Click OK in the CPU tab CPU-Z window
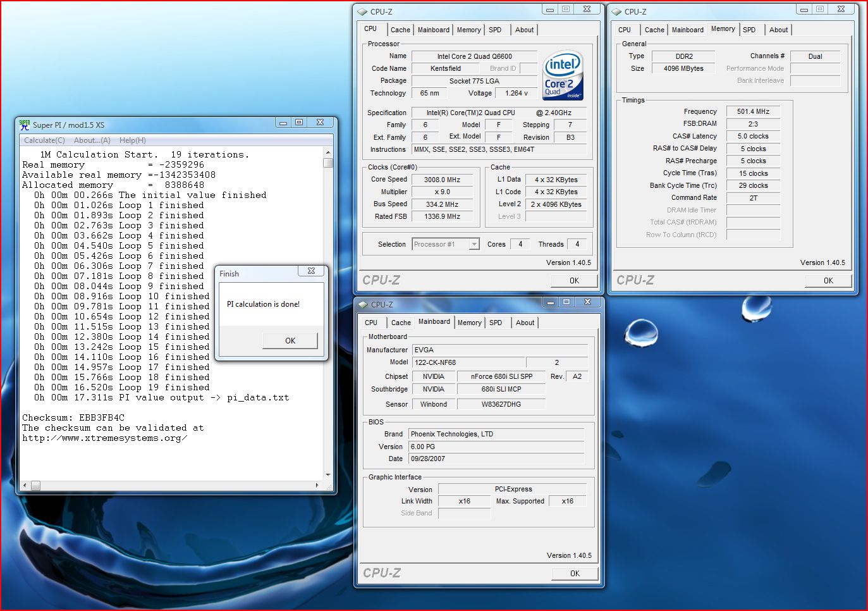 (x=574, y=281)
